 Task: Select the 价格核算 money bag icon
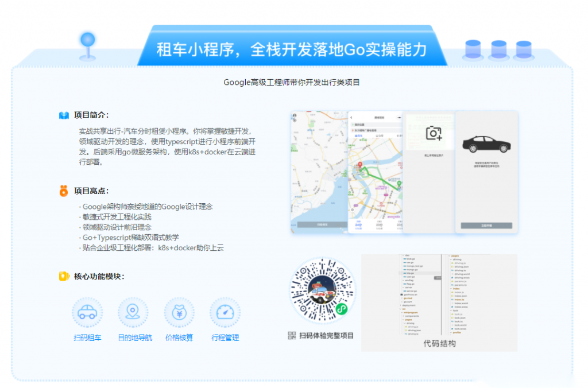(179, 312)
